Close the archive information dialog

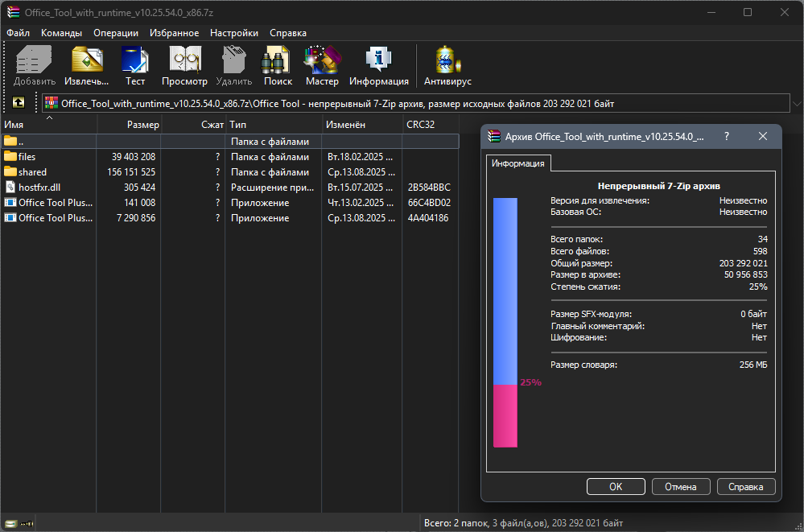pos(763,136)
